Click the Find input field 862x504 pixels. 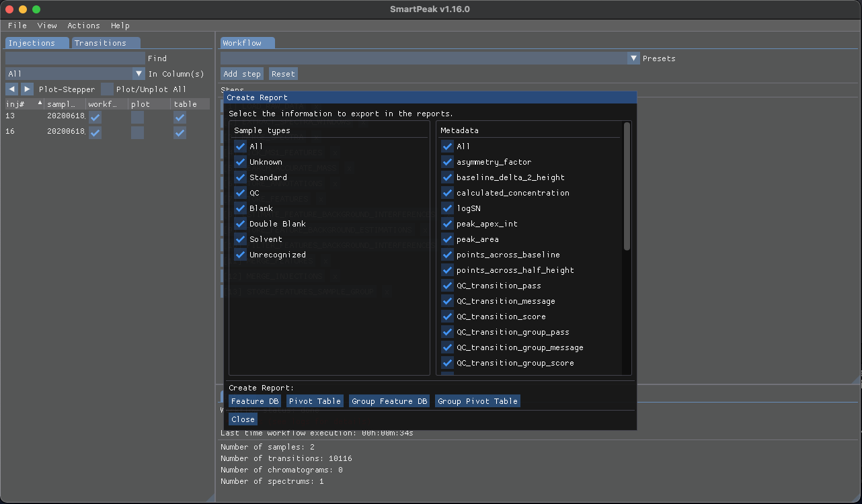[75, 58]
